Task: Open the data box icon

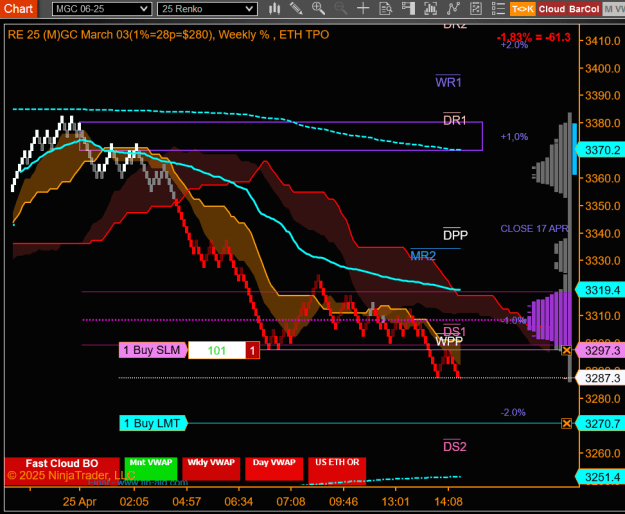Action: click(385, 8)
